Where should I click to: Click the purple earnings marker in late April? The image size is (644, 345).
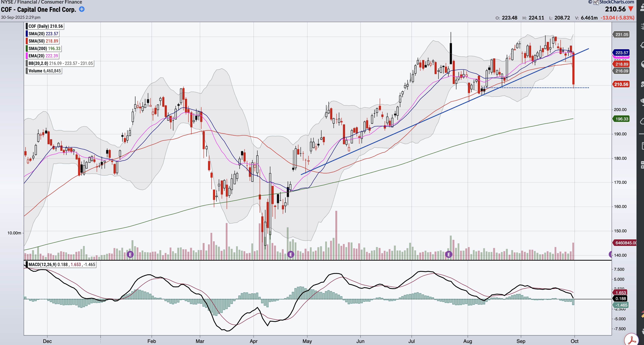pyautogui.click(x=290, y=254)
